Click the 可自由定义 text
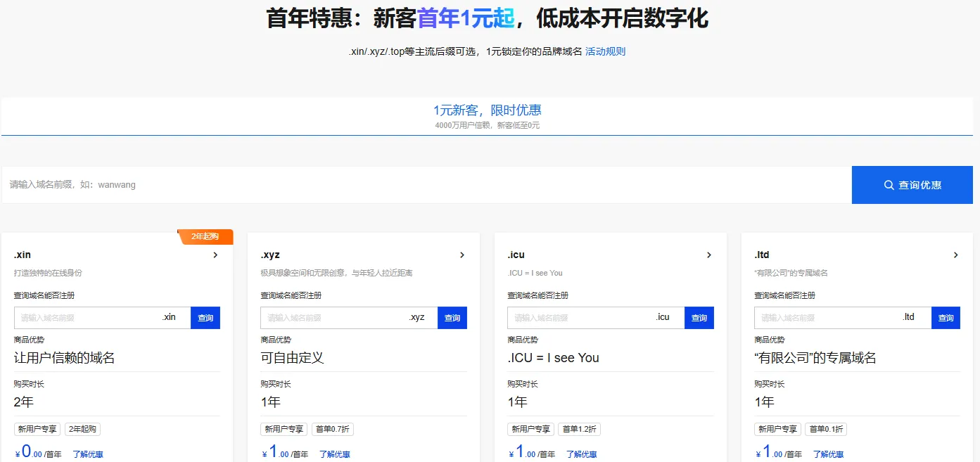This screenshot has width=980, height=462. point(293,358)
